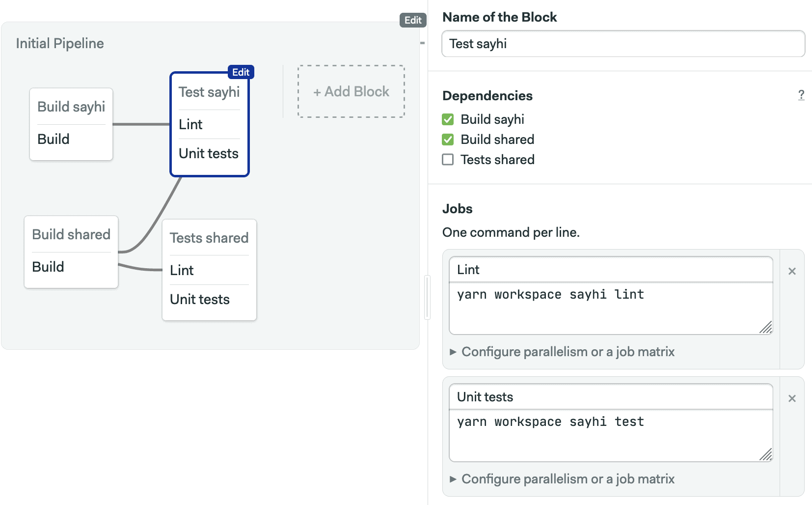Expand parallelism settings for Lint job
812x505 pixels.
[562, 352]
